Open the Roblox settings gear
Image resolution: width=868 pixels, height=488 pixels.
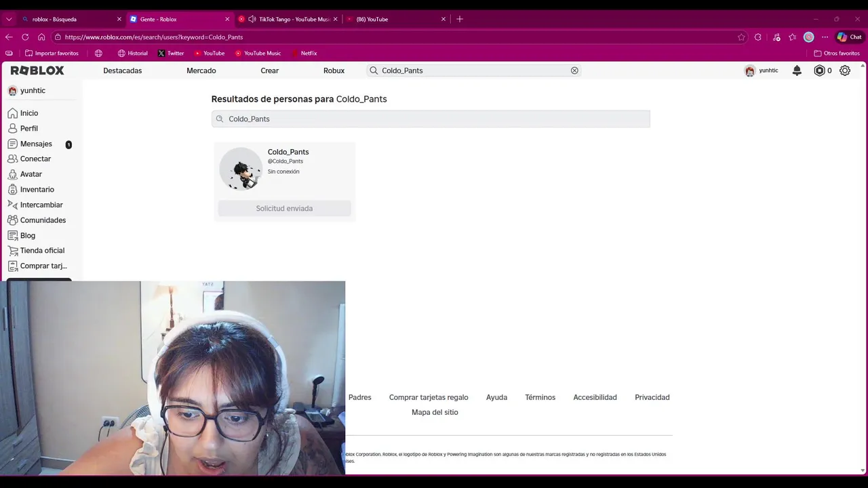pos(845,70)
